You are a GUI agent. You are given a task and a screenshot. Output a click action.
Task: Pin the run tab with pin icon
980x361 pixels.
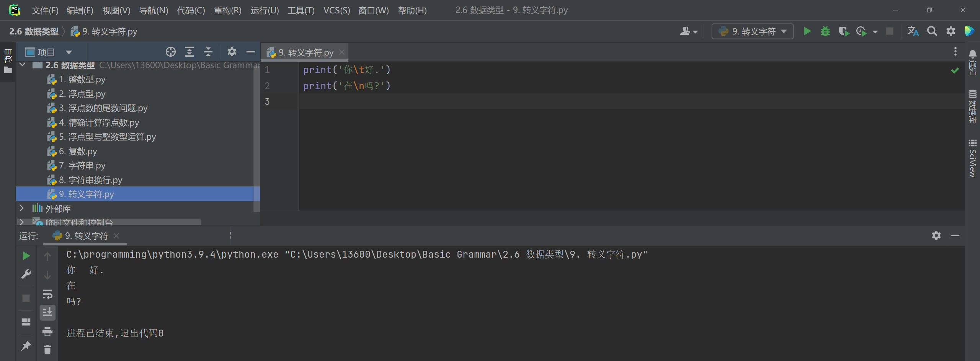coord(26,346)
